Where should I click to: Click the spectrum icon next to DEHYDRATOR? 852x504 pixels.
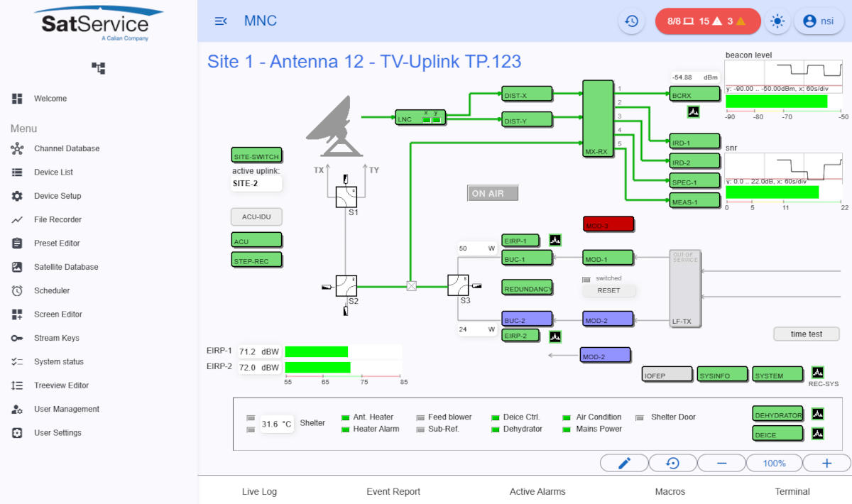pos(816,414)
